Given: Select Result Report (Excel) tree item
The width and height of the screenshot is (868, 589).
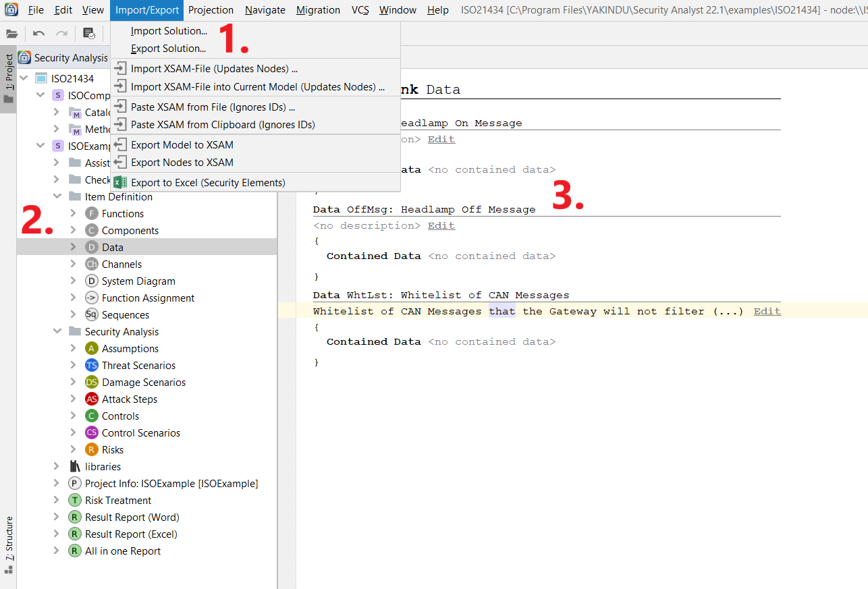Looking at the screenshot, I should pos(131,534).
